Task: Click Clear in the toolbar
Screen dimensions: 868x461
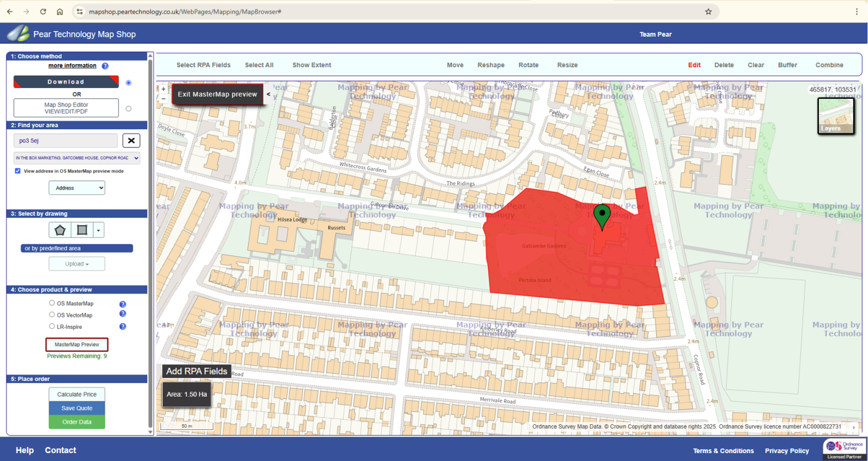Action: tap(756, 65)
